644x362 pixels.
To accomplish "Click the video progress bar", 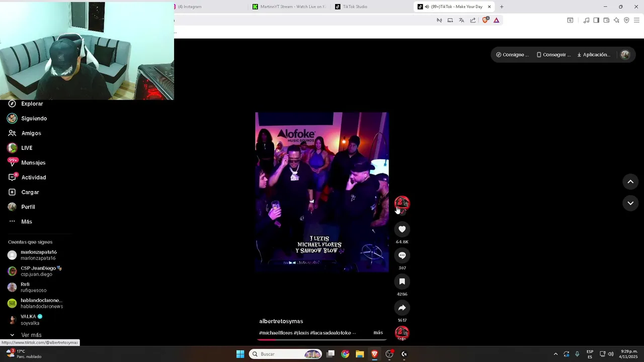I will click(322, 340).
